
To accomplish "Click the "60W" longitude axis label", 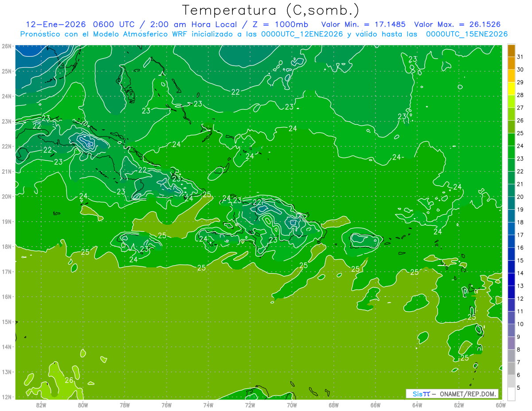I will pyautogui.click(x=501, y=405).
